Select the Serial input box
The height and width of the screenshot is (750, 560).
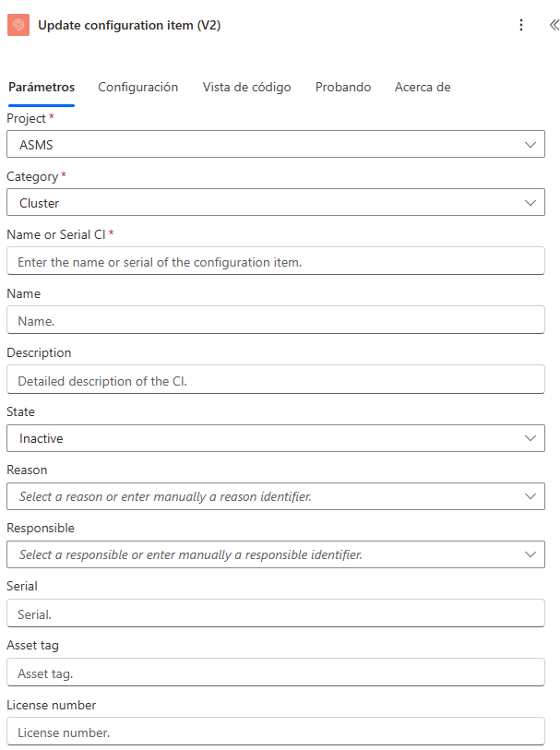point(275,613)
